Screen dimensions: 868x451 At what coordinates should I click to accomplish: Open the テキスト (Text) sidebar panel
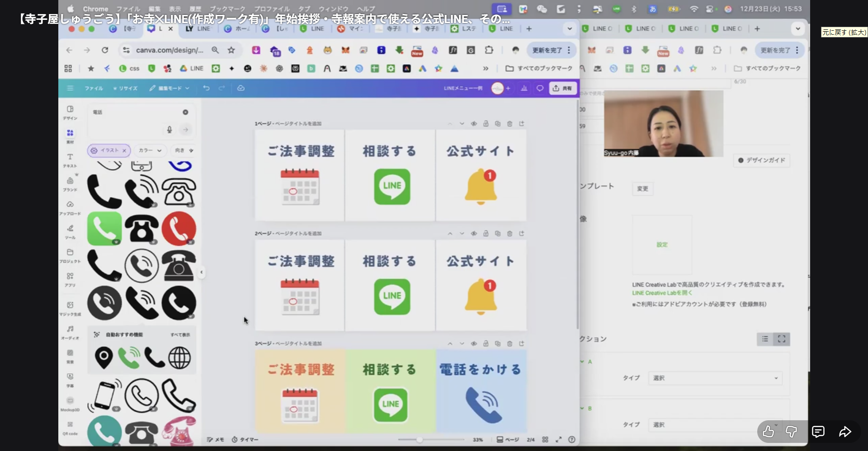click(70, 160)
